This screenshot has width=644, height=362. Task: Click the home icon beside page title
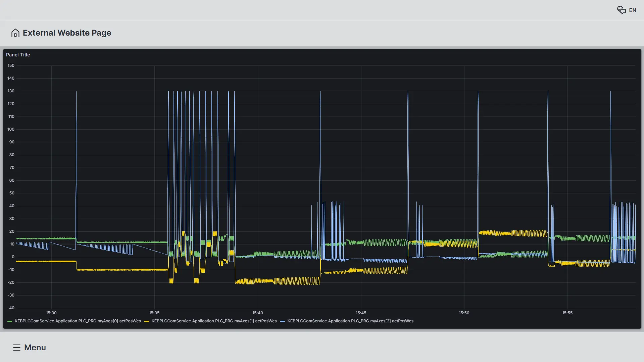[x=15, y=33]
